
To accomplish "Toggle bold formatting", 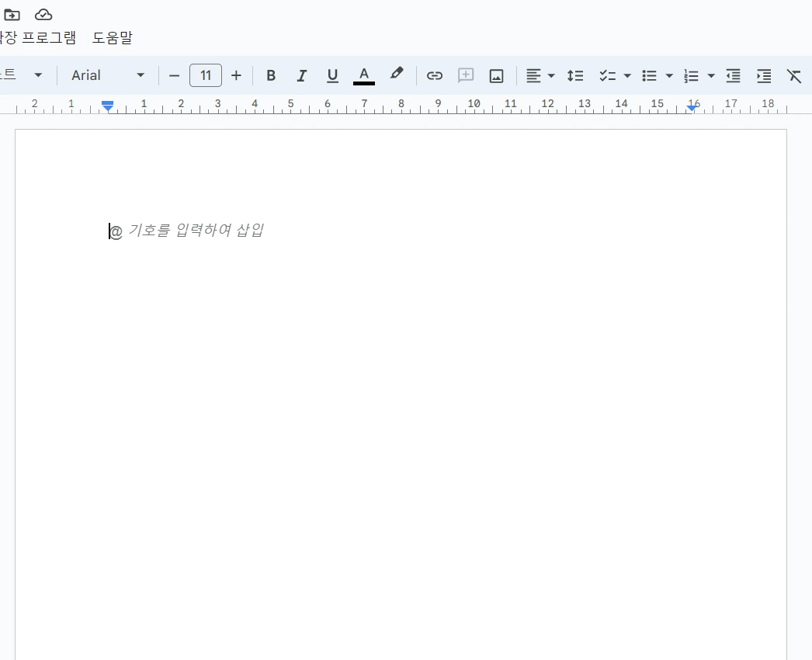I will coord(270,75).
